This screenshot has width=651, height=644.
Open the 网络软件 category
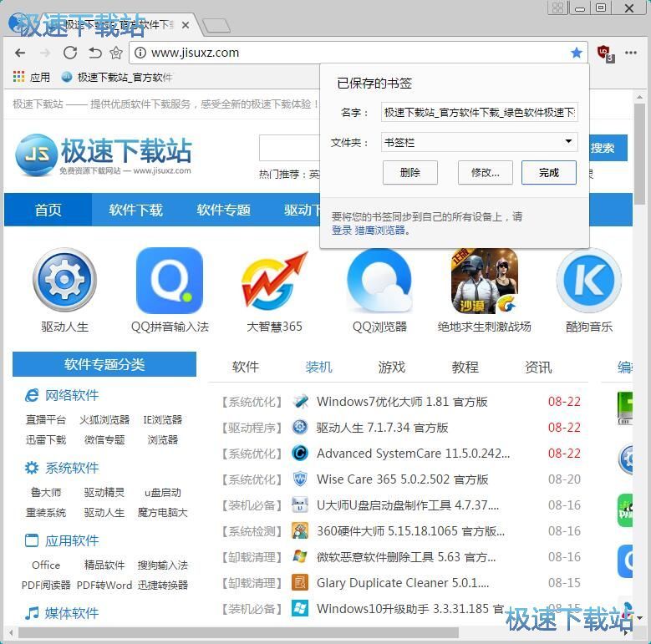coord(71,395)
